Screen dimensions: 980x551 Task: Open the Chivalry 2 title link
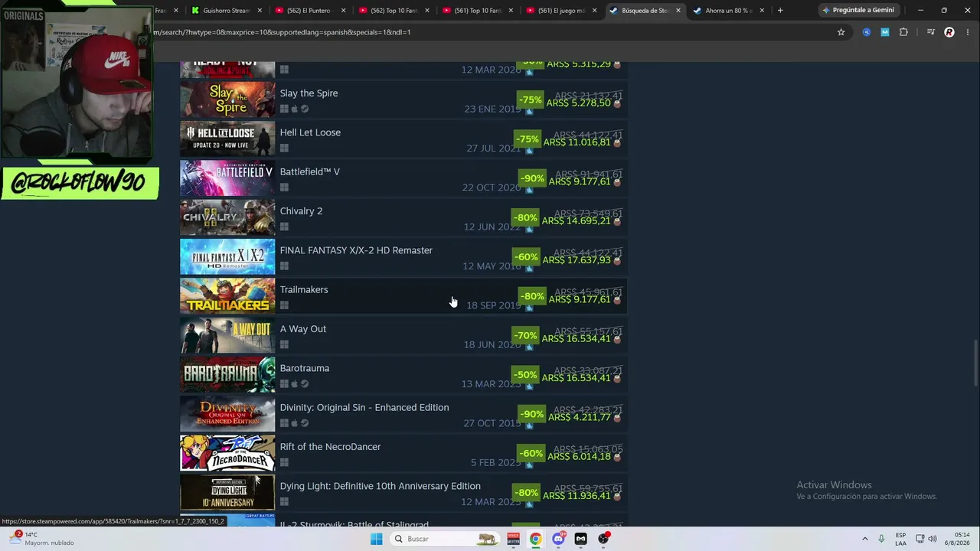[301, 211]
